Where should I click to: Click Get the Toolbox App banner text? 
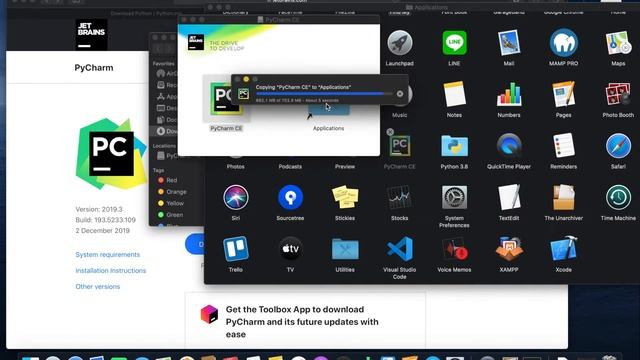pos(302,322)
